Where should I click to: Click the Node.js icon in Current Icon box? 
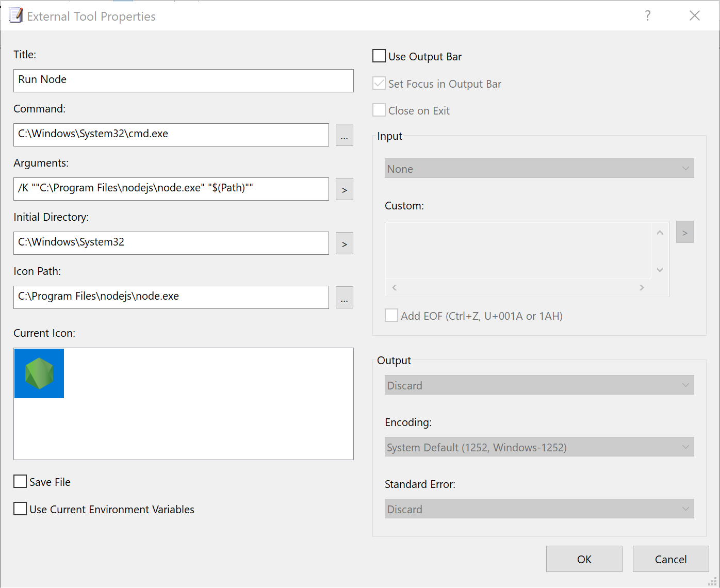pyautogui.click(x=39, y=373)
